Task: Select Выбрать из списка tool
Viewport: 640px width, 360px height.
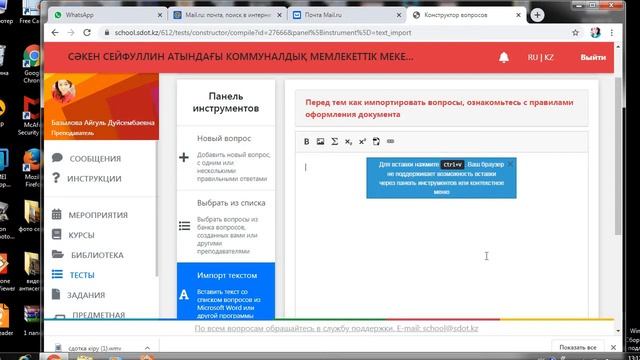Action: pyautogui.click(x=226, y=227)
